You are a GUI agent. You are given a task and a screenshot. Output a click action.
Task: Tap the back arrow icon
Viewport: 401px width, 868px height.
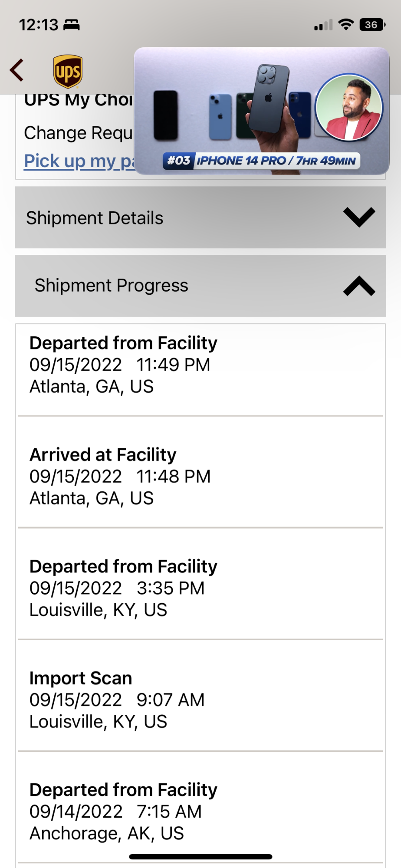(x=17, y=70)
